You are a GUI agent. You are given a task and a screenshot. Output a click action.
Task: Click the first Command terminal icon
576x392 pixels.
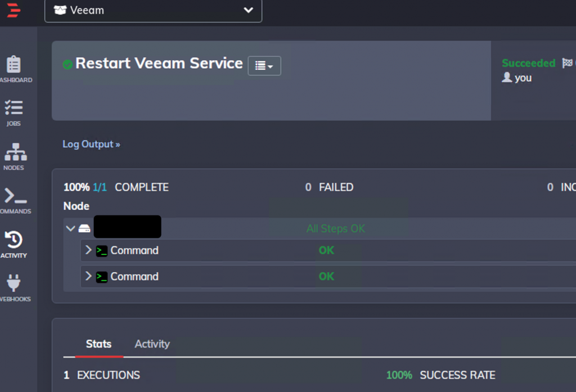(x=102, y=251)
